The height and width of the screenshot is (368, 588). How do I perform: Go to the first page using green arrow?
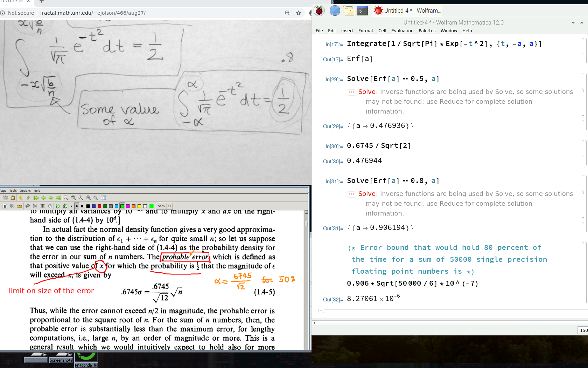click(36, 198)
